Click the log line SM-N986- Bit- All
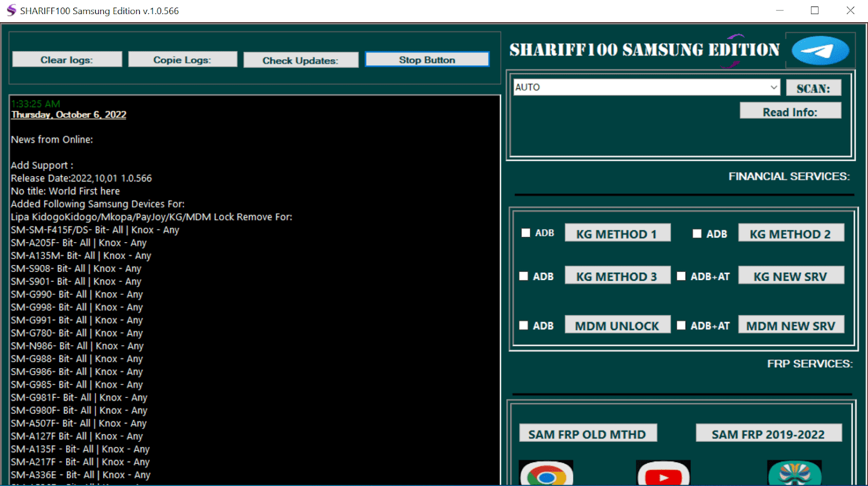 pyautogui.click(x=77, y=346)
